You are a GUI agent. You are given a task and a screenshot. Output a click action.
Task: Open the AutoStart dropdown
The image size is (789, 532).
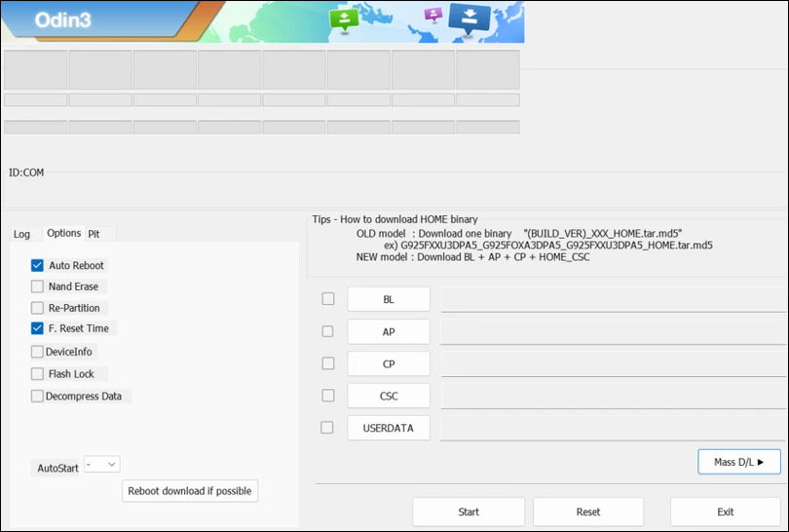pos(102,466)
